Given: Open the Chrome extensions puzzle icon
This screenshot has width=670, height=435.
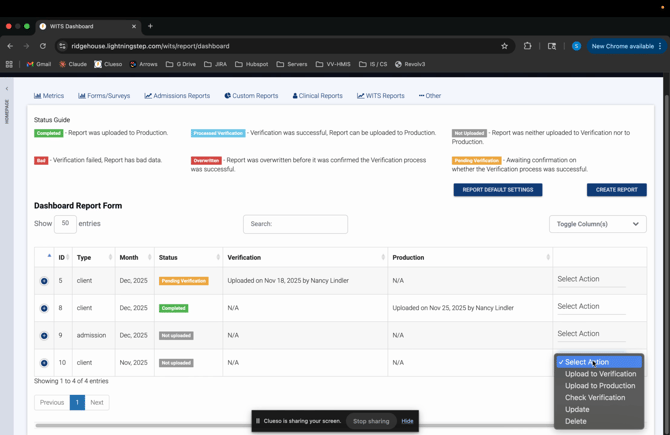Looking at the screenshot, I should click(528, 46).
